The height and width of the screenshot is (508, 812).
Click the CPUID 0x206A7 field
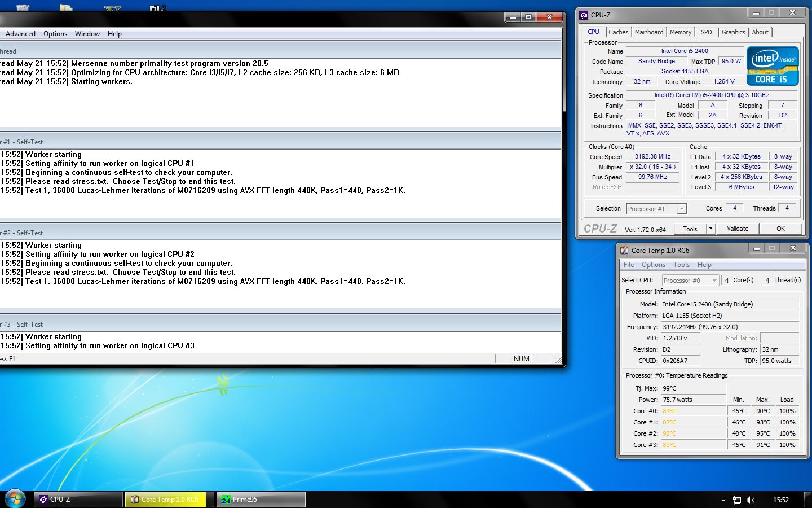[x=681, y=361]
